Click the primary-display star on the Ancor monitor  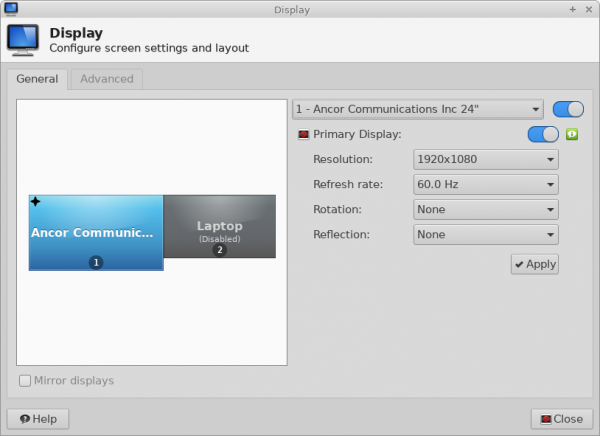[35, 201]
